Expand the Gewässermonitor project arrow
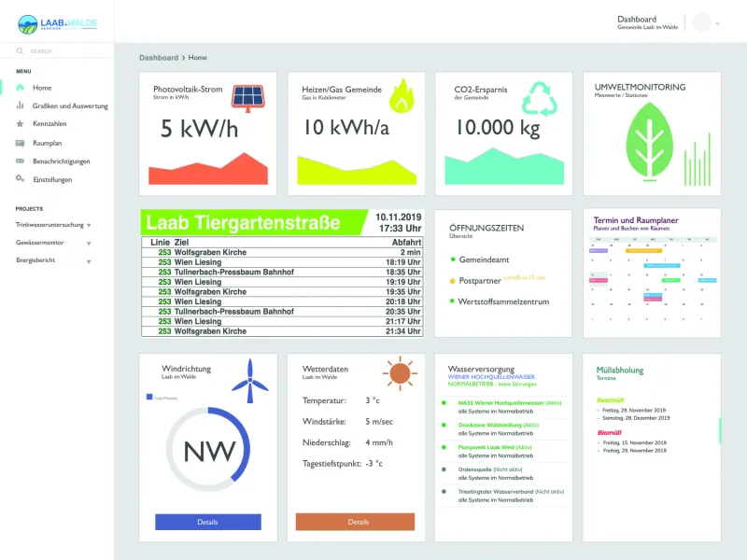Image resolution: width=747 pixels, height=560 pixels. click(89, 243)
